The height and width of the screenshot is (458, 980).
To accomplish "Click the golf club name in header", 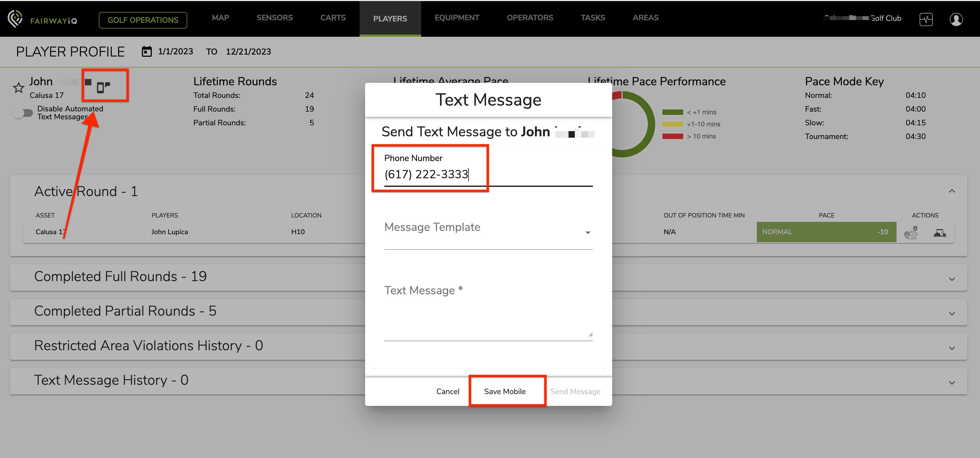I will coord(863,18).
